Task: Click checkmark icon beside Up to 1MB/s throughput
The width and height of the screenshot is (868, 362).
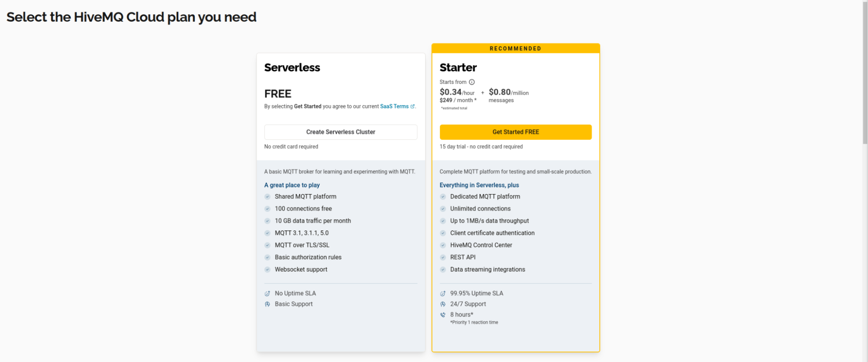Action: (x=443, y=221)
